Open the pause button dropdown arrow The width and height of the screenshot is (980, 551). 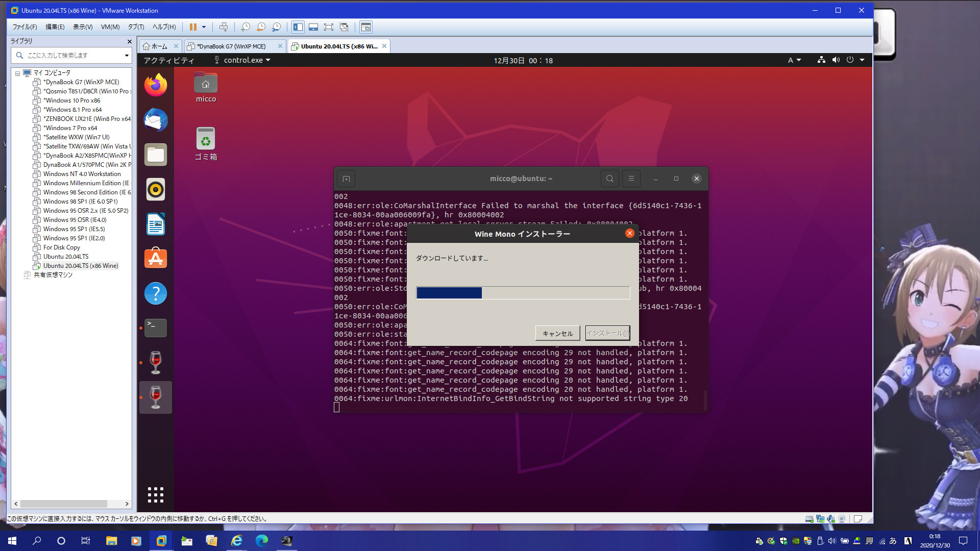204,27
